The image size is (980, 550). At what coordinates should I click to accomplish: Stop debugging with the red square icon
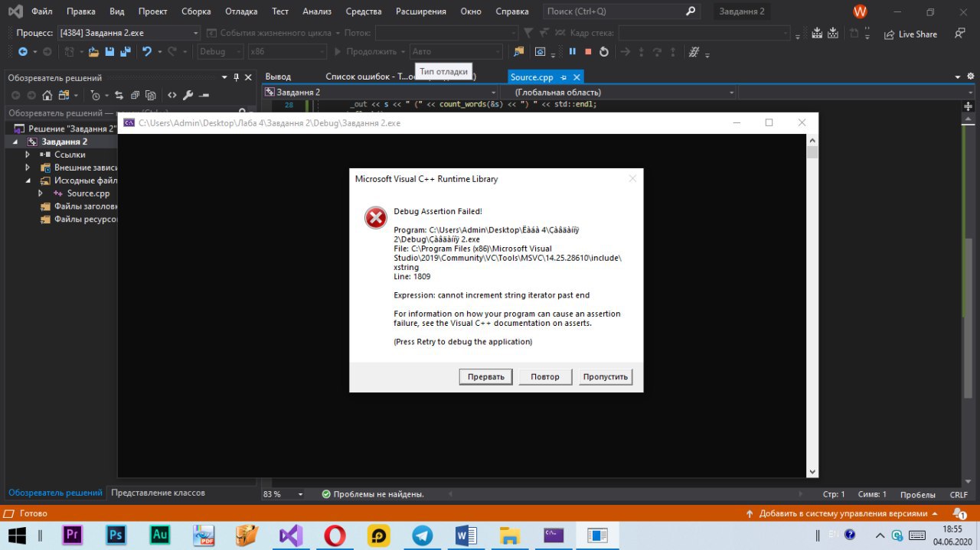click(588, 51)
